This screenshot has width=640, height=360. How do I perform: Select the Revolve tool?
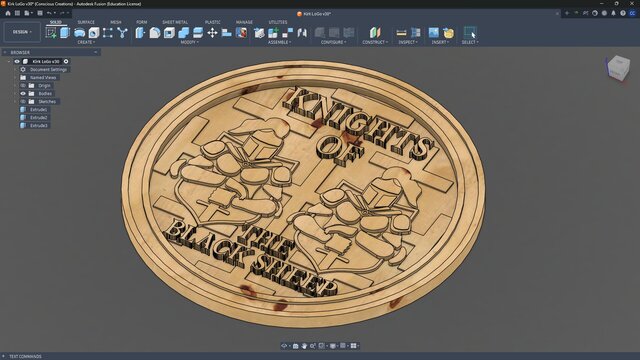click(x=79, y=33)
